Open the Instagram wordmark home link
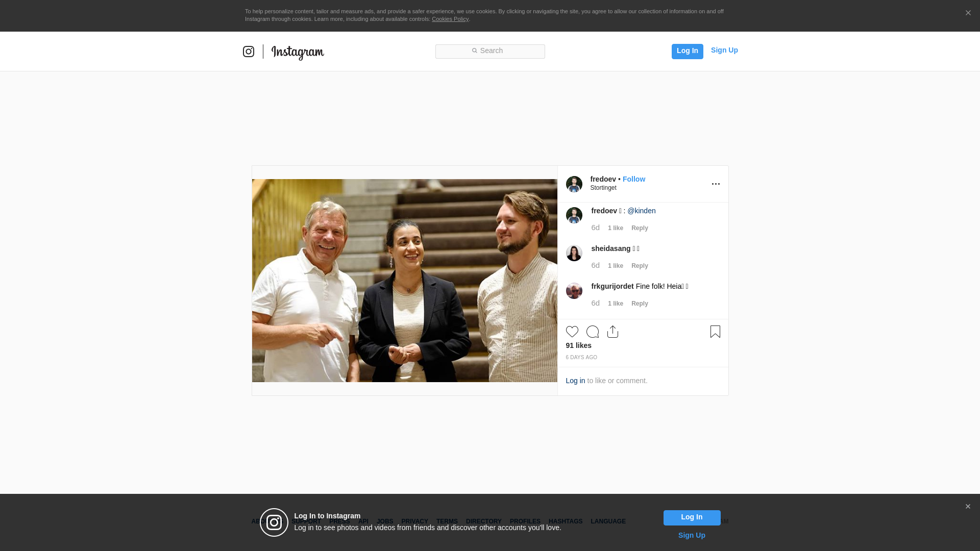The width and height of the screenshot is (980, 551). [x=298, y=53]
